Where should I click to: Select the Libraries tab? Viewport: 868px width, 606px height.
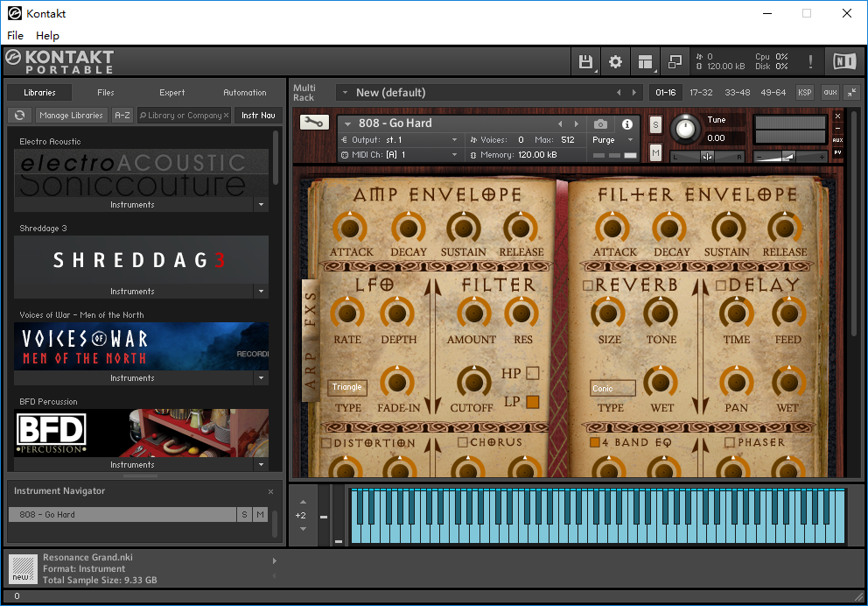tap(40, 93)
